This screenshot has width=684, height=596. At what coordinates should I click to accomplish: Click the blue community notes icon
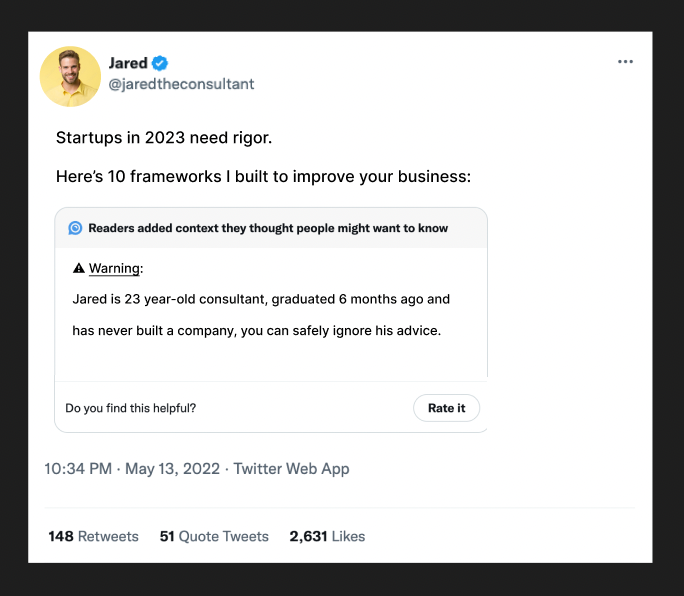75,228
